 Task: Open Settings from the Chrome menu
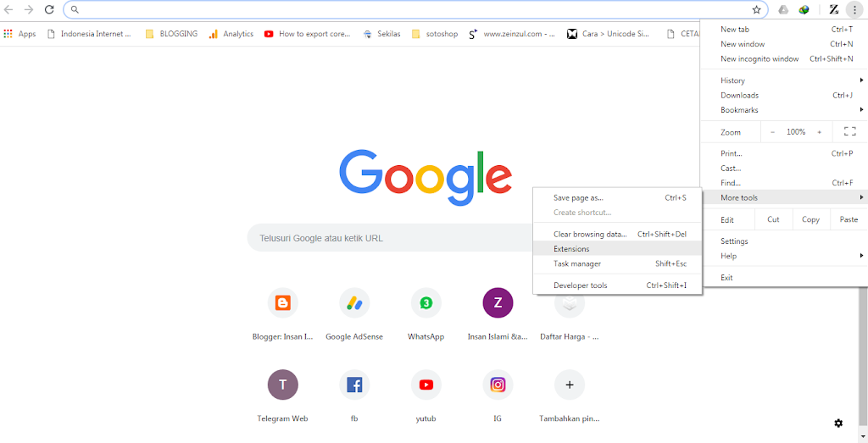pos(784,241)
